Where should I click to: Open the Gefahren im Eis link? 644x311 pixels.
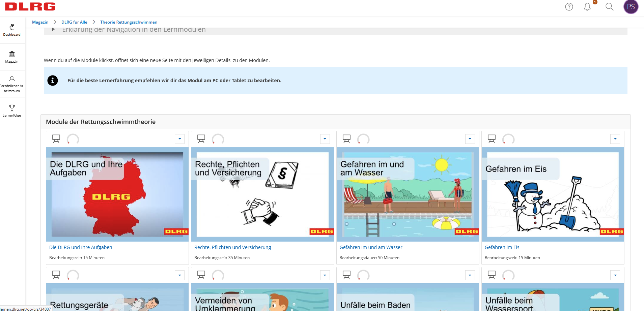[x=502, y=247]
